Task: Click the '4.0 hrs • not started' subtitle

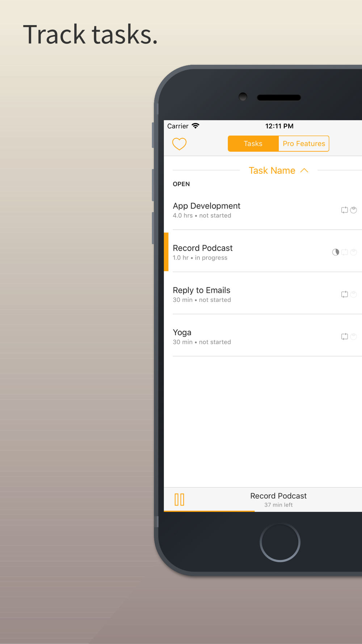Action: pyautogui.click(x=202, y=216)
